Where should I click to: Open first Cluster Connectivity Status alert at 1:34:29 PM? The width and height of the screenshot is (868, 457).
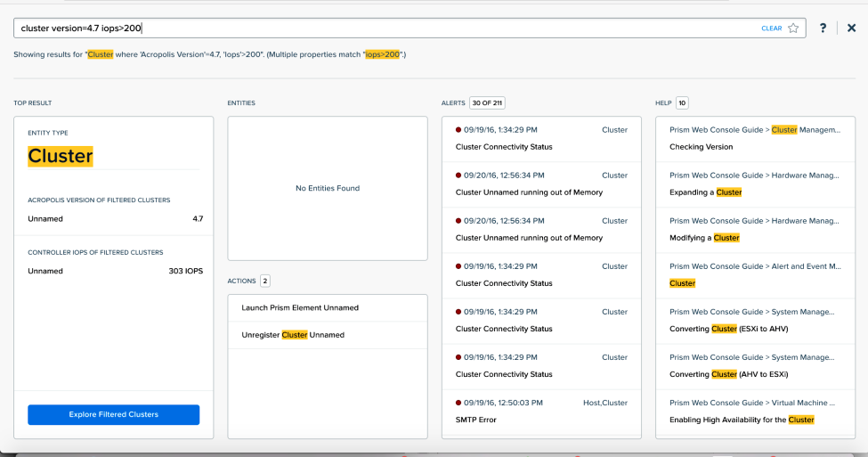[x=541, y=138]
